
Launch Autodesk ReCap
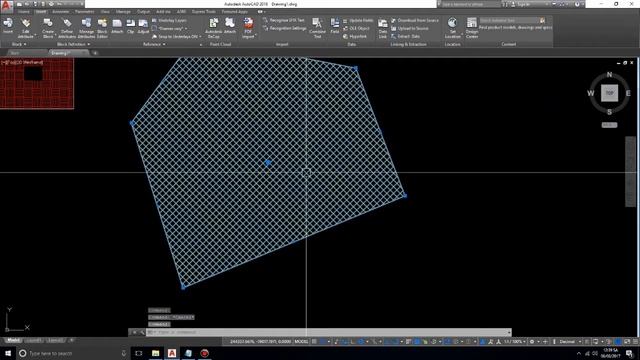213,28
